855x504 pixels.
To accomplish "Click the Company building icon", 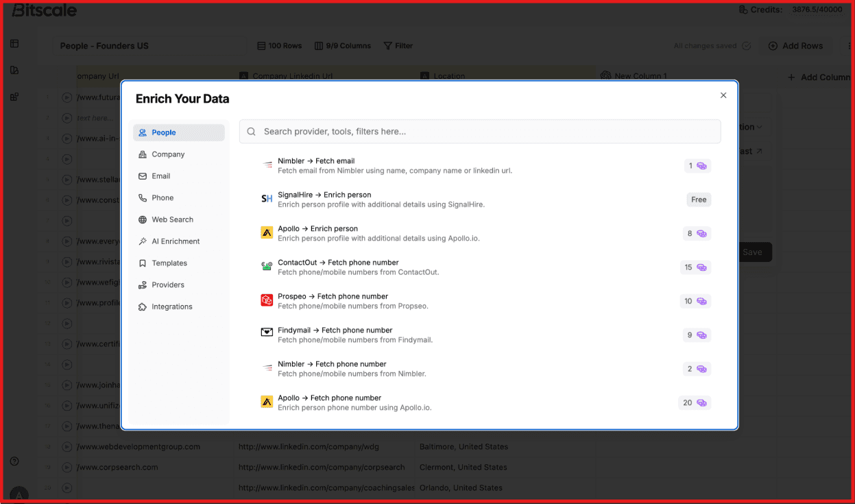I will pos(143,154).
